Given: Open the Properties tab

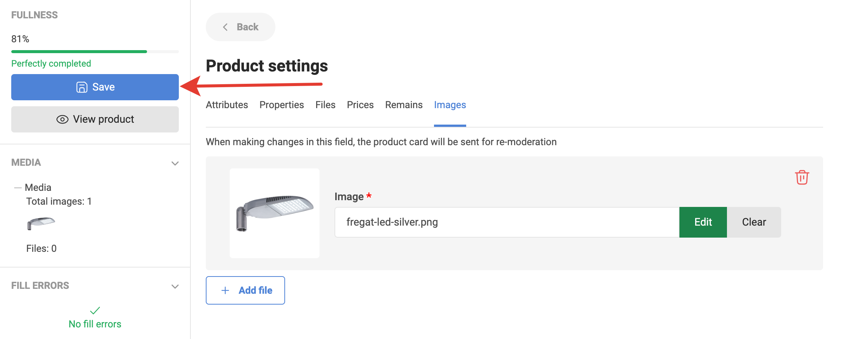Looking at the screenshot, I should coord(281,105).
